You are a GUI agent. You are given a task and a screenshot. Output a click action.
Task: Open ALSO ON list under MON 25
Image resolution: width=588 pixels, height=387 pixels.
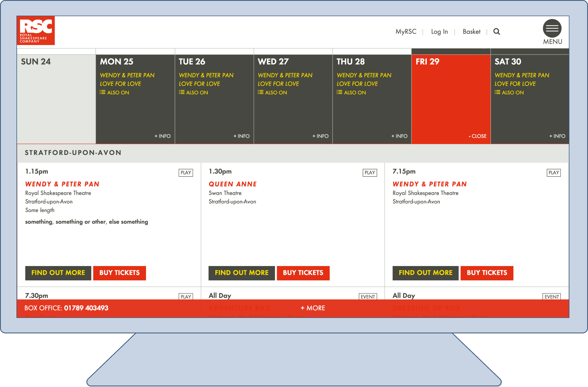point(115,92)
